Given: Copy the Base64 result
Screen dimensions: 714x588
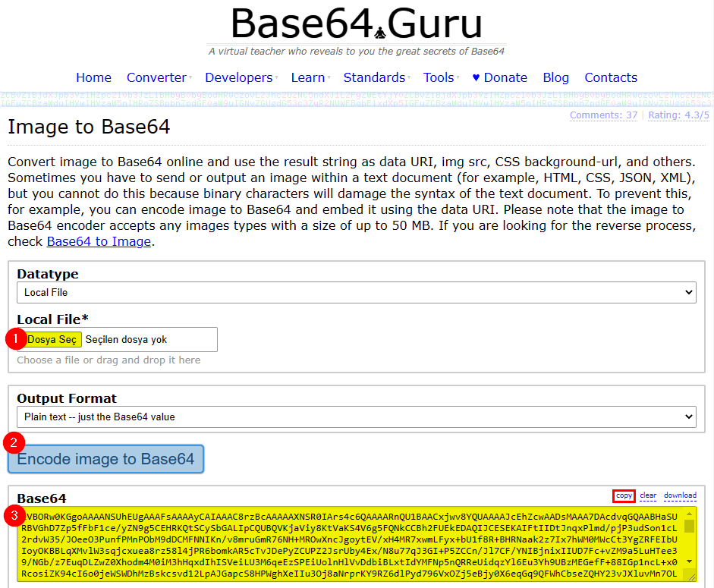Looking at the screenshot, I should click(x=624, y=495).
